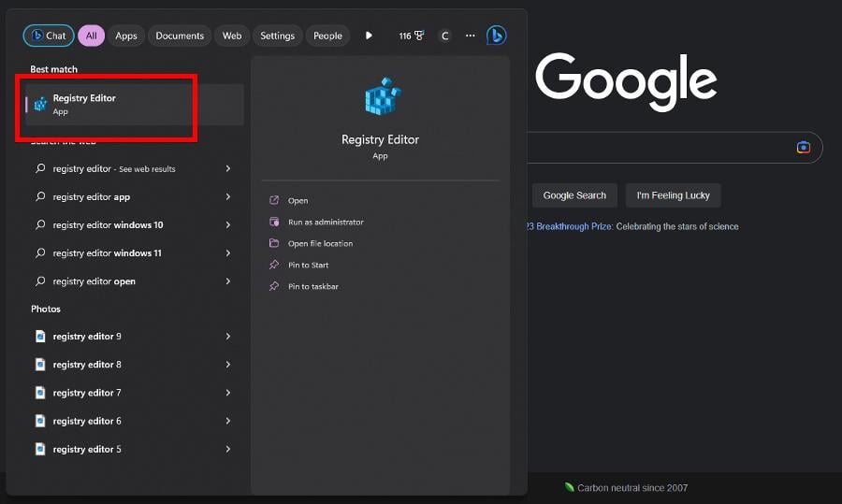Viewport: 842px width, 504px height.
Task: Switch to the Web filter tab
Action: click(x=232, y=36)
